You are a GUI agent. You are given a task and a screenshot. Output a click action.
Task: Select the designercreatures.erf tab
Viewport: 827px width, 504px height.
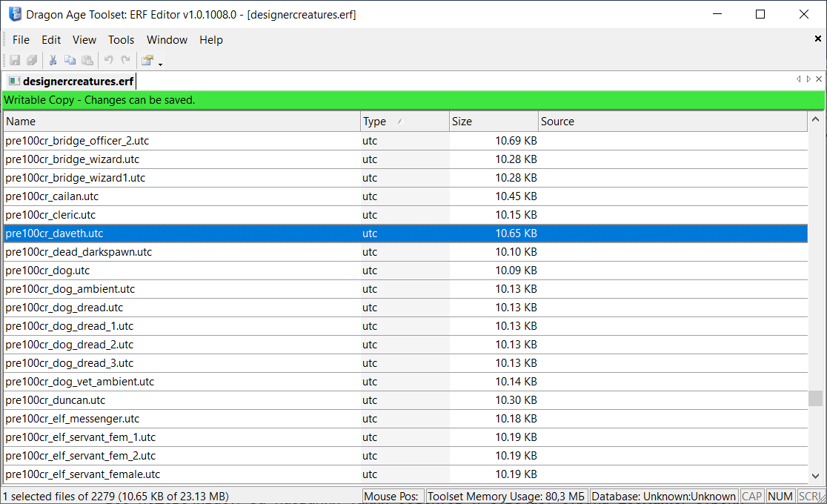coord(72,82)
